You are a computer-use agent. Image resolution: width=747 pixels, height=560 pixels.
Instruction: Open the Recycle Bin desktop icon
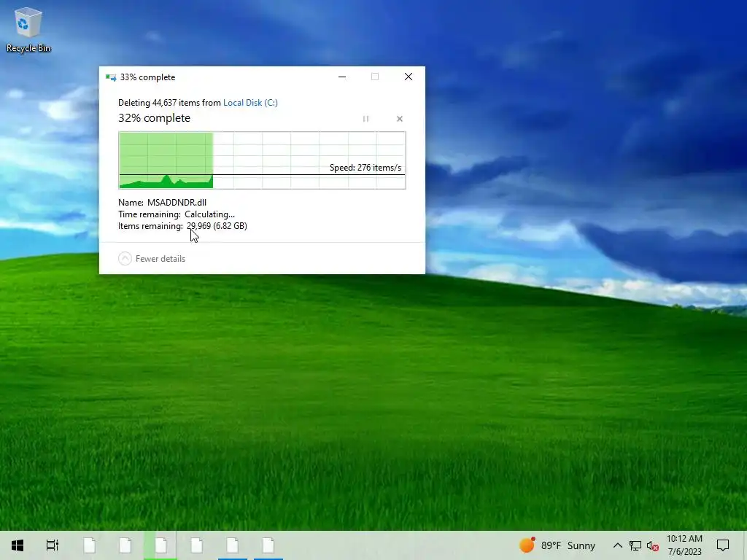(x=28, y=30)
